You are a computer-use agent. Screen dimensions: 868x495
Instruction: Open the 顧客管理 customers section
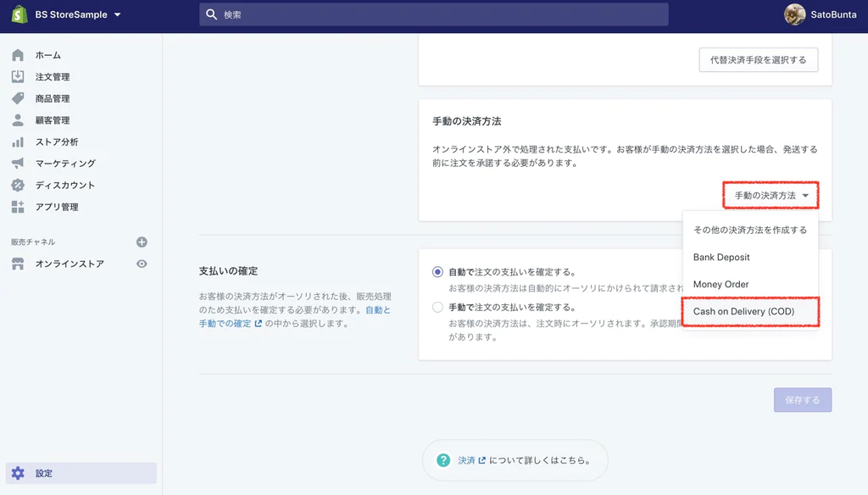55,120
